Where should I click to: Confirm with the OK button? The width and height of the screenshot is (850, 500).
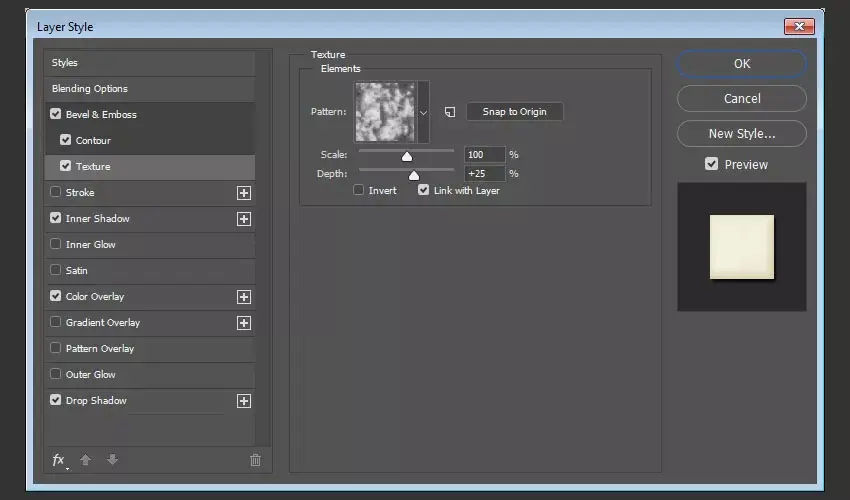point(742,63)
